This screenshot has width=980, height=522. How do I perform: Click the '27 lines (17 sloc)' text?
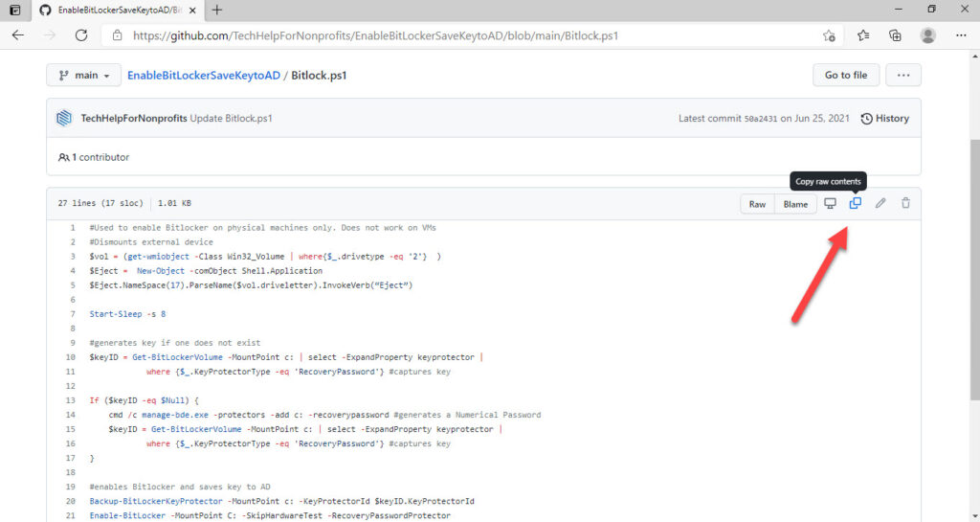(100, 203)
